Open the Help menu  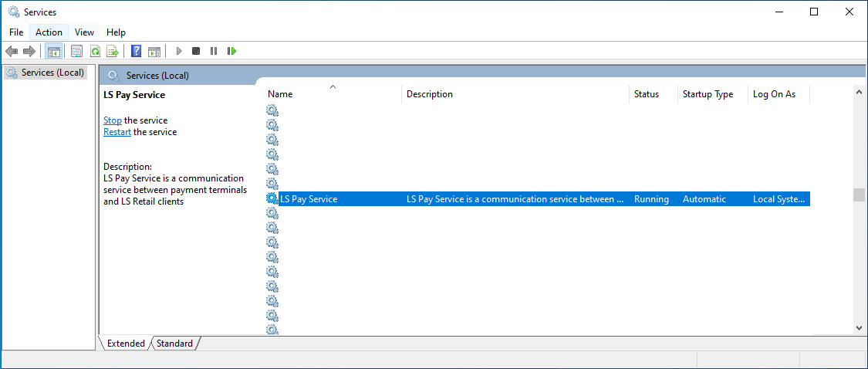coord(116,32)
